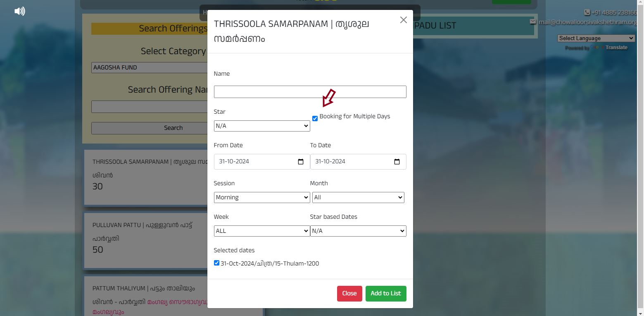
Task: Open the Star based Dates dropdown
Action: tap(358, 231)
